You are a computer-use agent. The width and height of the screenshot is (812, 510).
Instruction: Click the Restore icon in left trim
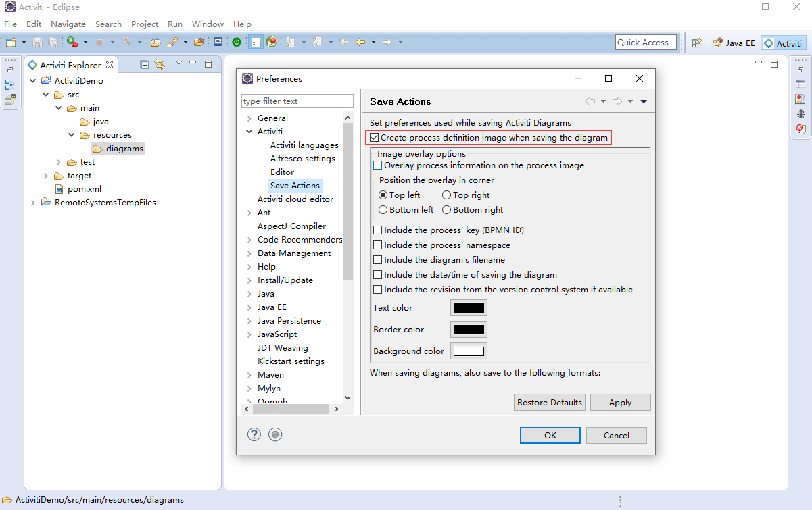coord(10,70)
